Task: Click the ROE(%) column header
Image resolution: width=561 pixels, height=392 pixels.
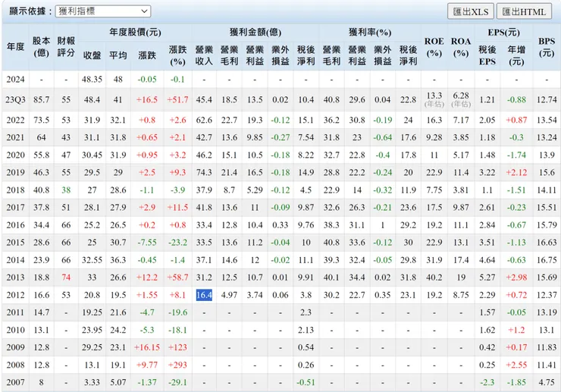Action: [434, 47]
